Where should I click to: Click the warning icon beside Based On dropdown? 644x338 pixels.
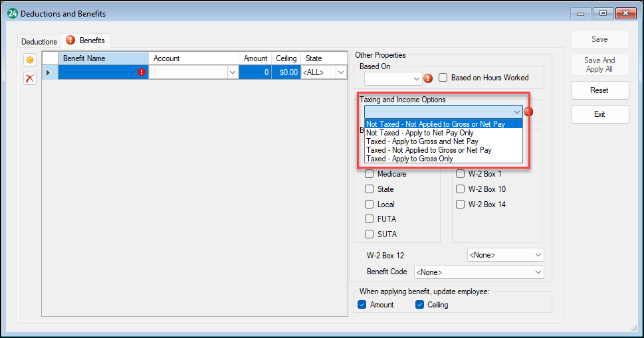point(428,78)
